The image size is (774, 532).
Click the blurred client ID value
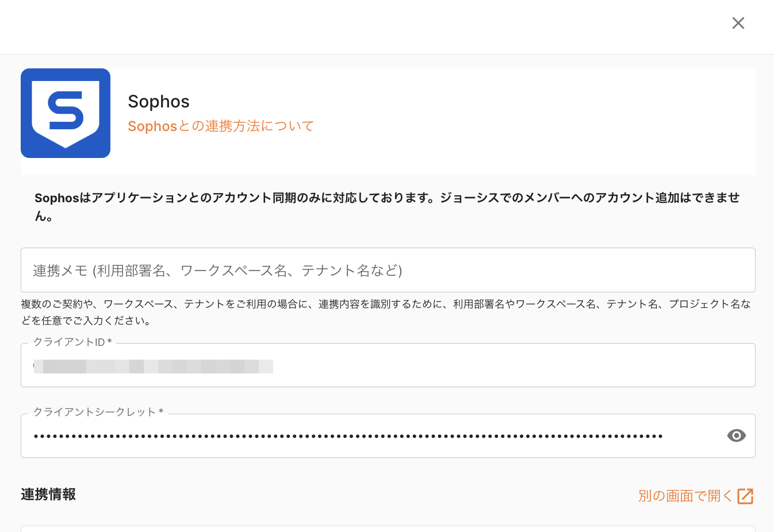(153, 366)
